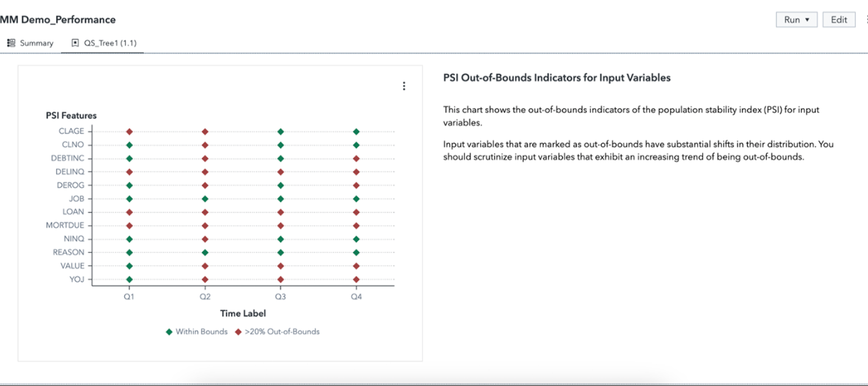Viewport: 868px width, 386px height.
Task: Switch to the Summary tab
Action: 36,43
